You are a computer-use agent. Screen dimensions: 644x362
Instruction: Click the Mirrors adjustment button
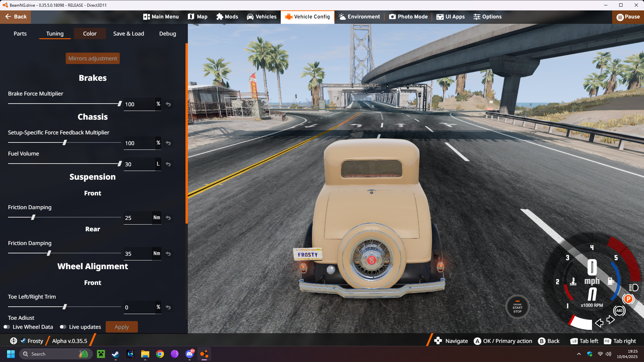(93, 58)
